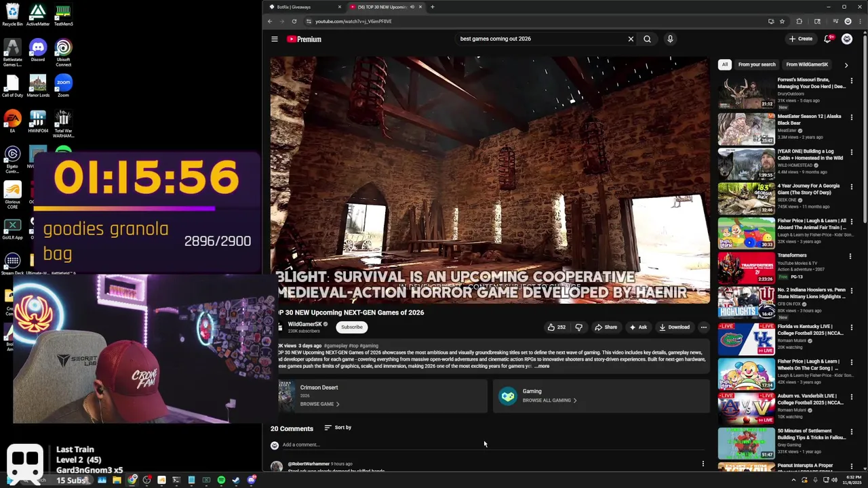Open WildGamerSK channel name link
The height and width of the screenshot is (488, 868).
[x=304, y=324]
